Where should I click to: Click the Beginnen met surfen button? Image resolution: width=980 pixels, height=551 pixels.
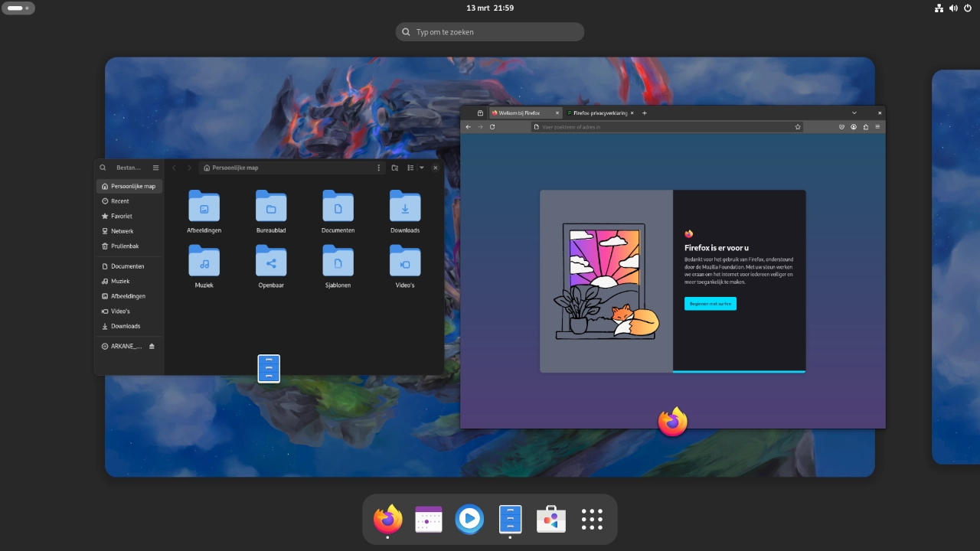710,304
